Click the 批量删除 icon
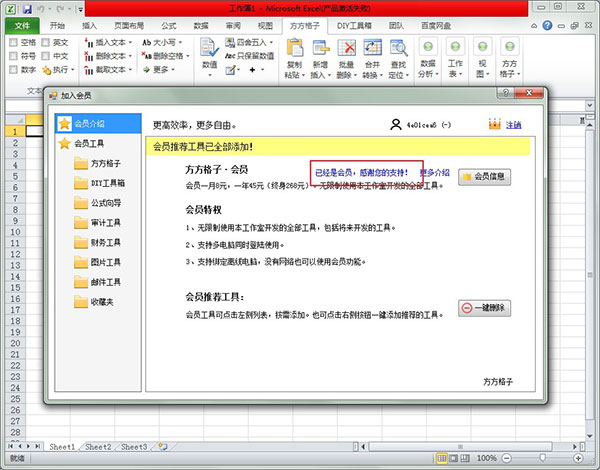Viewport: 600px width, 470px height. 346,48
